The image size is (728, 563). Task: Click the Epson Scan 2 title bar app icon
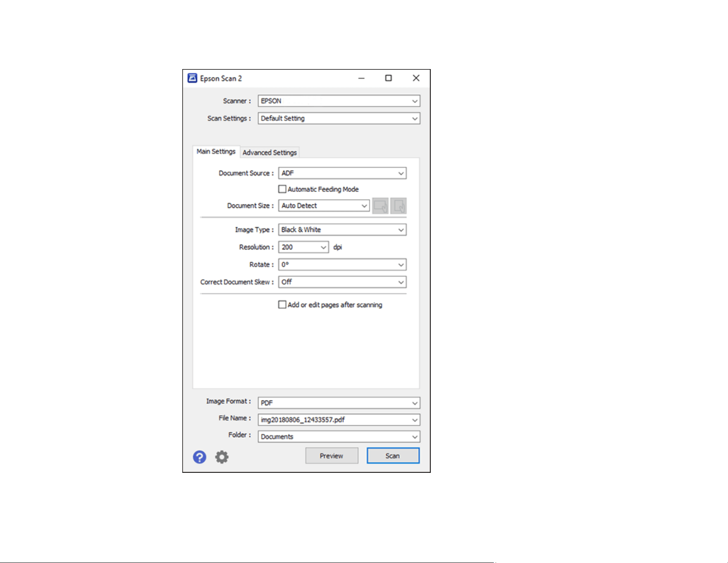pos(192,78)
